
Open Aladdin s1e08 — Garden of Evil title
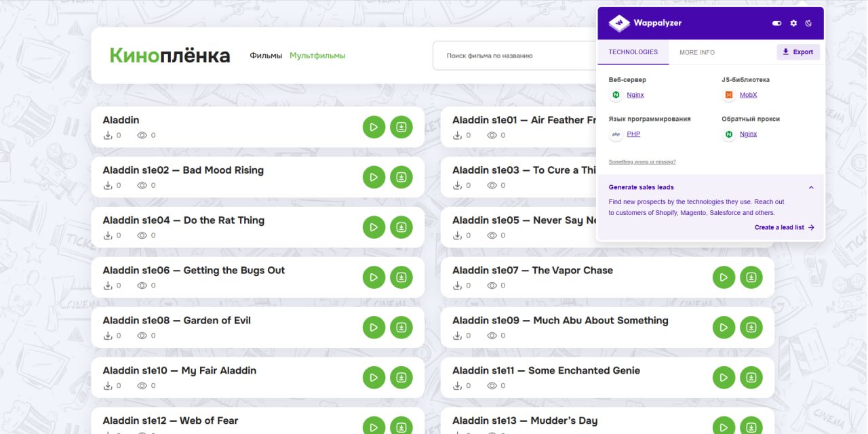pyautogui.click(x=177, y=321)
